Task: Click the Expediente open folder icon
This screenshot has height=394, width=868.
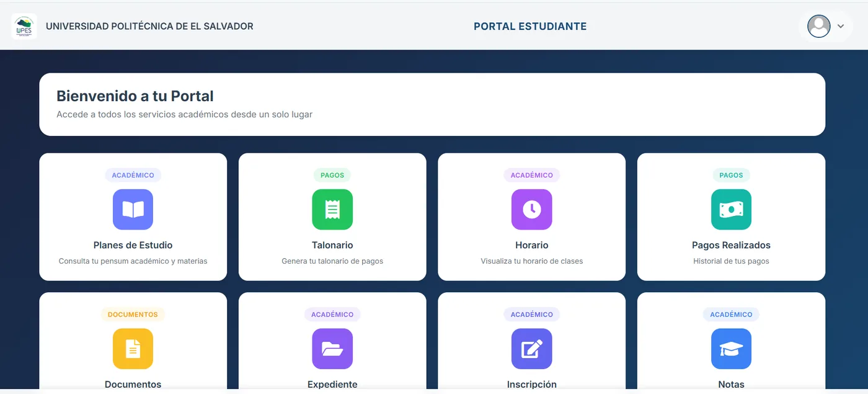Action: (x=332, y=349)
